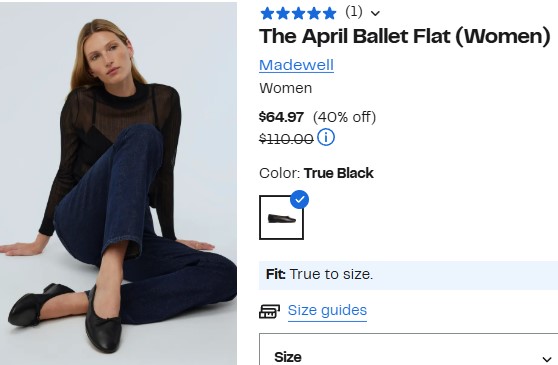The image size is (558, 365).
Task: Open the Size dropdown
Action: click(409, 349)
